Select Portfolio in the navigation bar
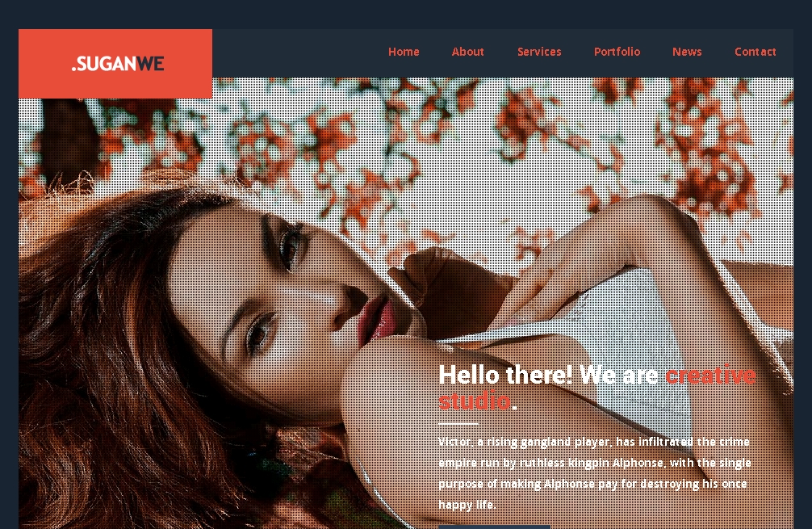Viewport: 812px width, 529px height. click(617, 52)
